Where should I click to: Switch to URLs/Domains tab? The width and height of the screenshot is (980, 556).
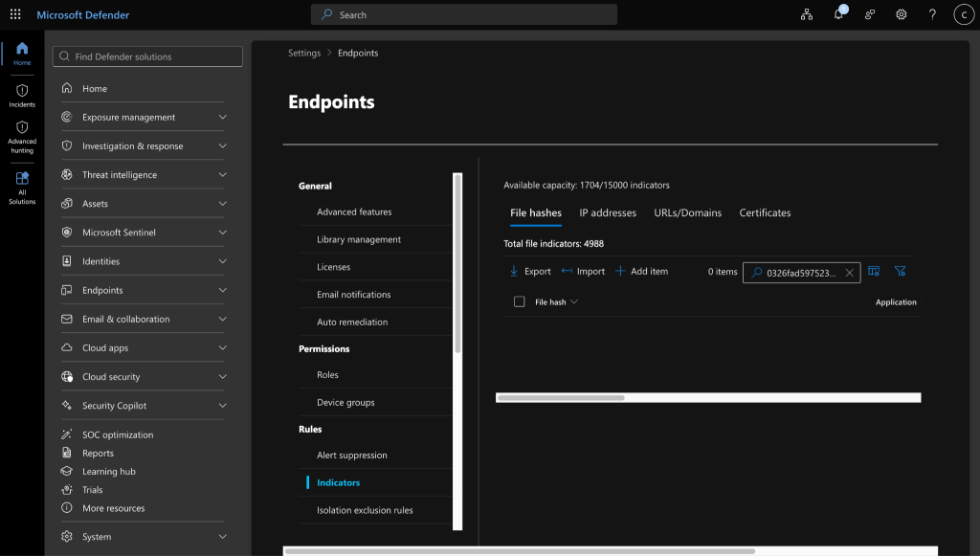[687, 213]
